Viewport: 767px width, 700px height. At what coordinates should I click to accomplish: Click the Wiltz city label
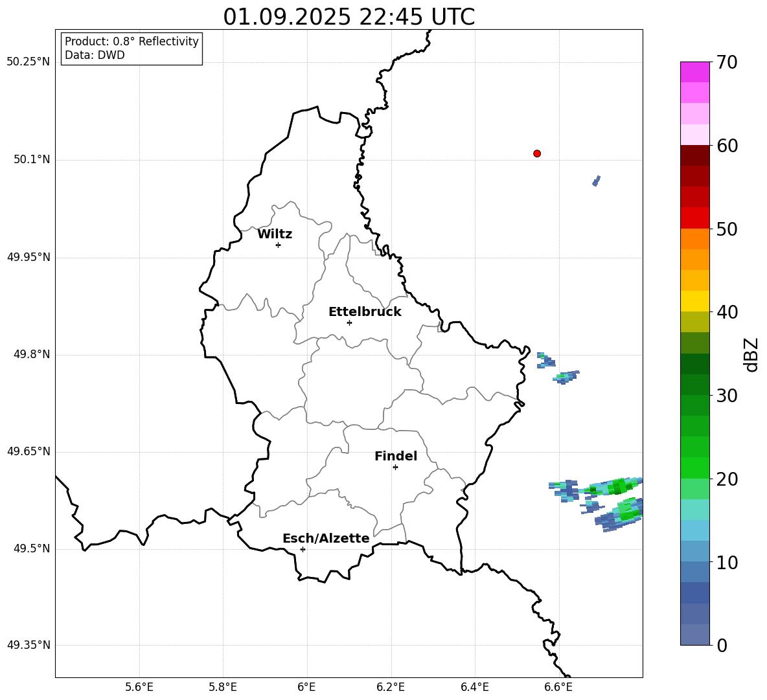point(275,234)
